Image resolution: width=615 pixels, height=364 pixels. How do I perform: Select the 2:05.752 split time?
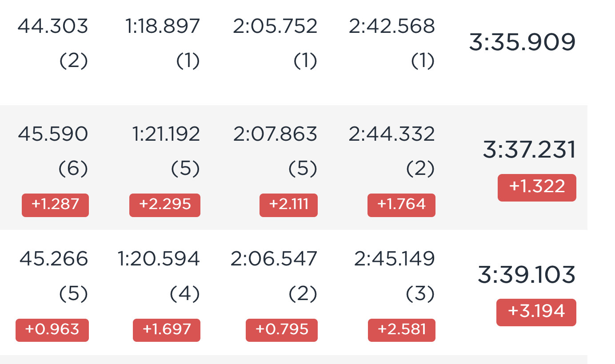tap(275, 27)
